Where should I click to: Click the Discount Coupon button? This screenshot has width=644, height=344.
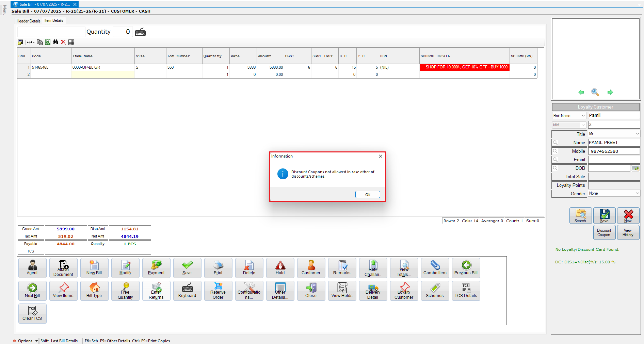click(604, 232)
